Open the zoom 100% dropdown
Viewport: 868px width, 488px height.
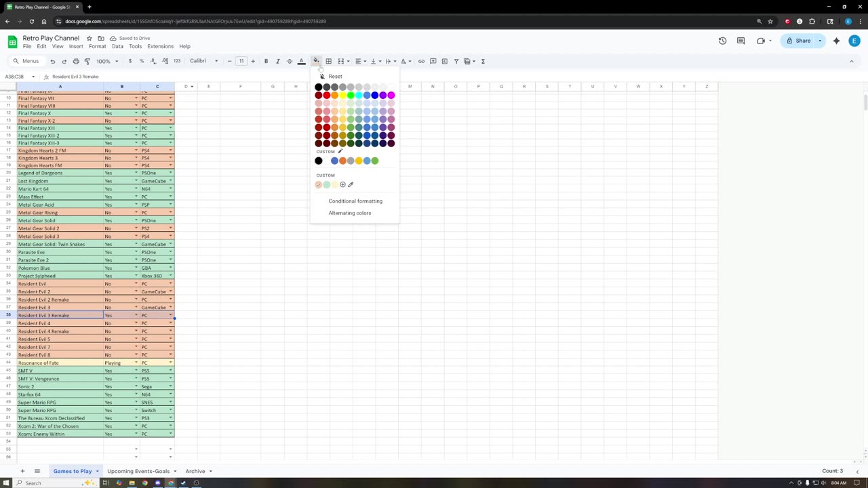(107, 61)
